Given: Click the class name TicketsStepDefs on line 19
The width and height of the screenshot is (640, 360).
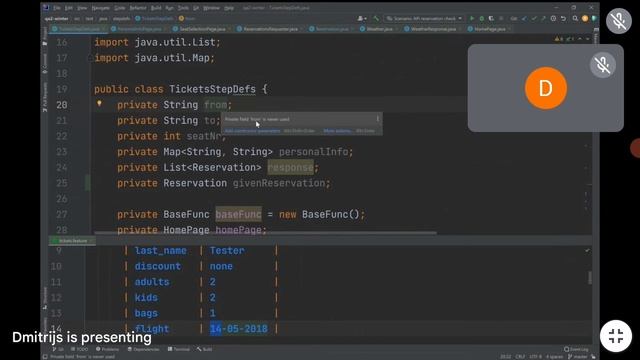Looking at the screenshot, I should (x=212, y=89).
